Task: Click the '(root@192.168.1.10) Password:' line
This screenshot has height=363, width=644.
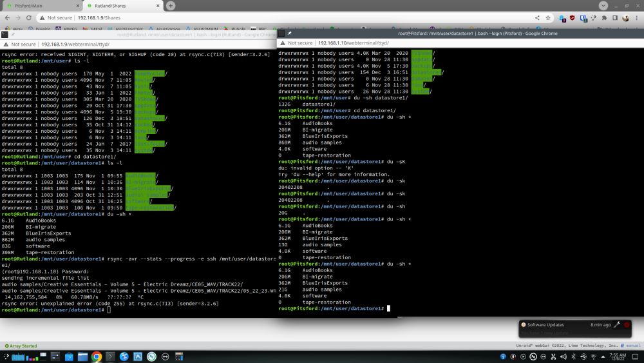Action: 45,271
